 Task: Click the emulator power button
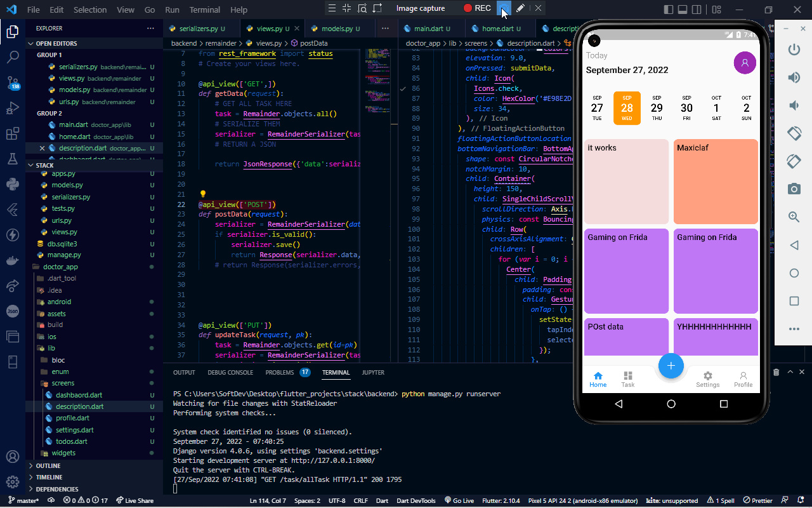pyautogui.click(x=794, y=50)
